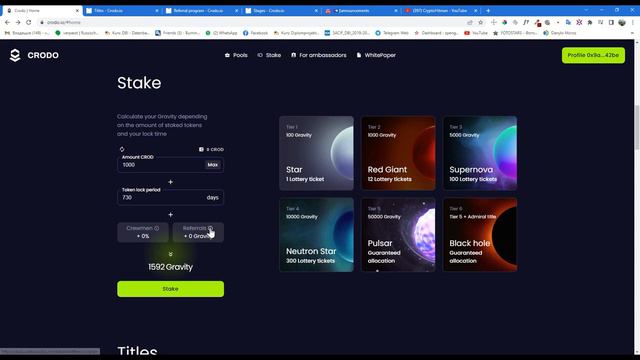Viewport: 640px width, 360px height.
Task: Open the Gmail inbox bookmark
Action: click(x=27, y=33)
